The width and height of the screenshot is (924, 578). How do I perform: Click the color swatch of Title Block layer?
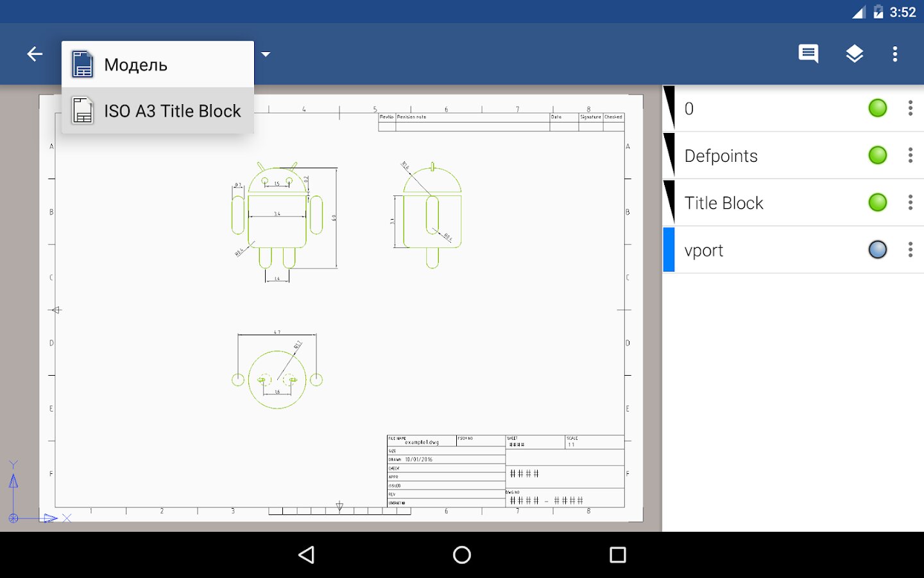tap(668, 202)
